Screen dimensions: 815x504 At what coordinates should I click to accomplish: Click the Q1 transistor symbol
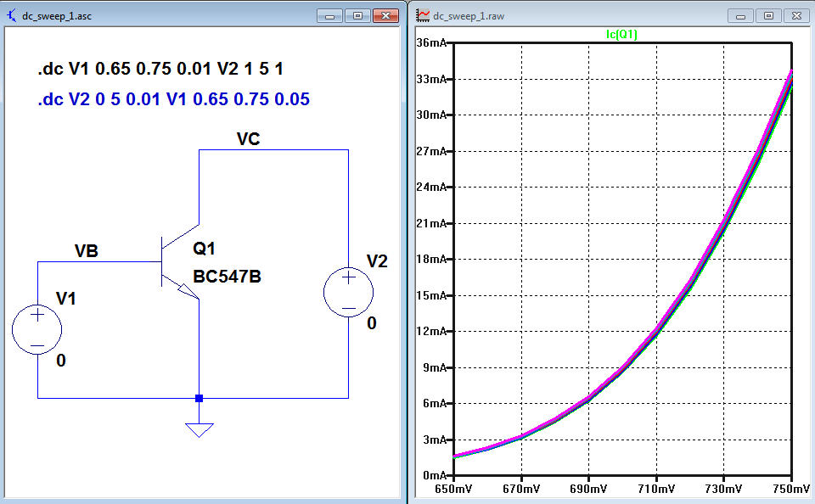[x=180, y=262]
